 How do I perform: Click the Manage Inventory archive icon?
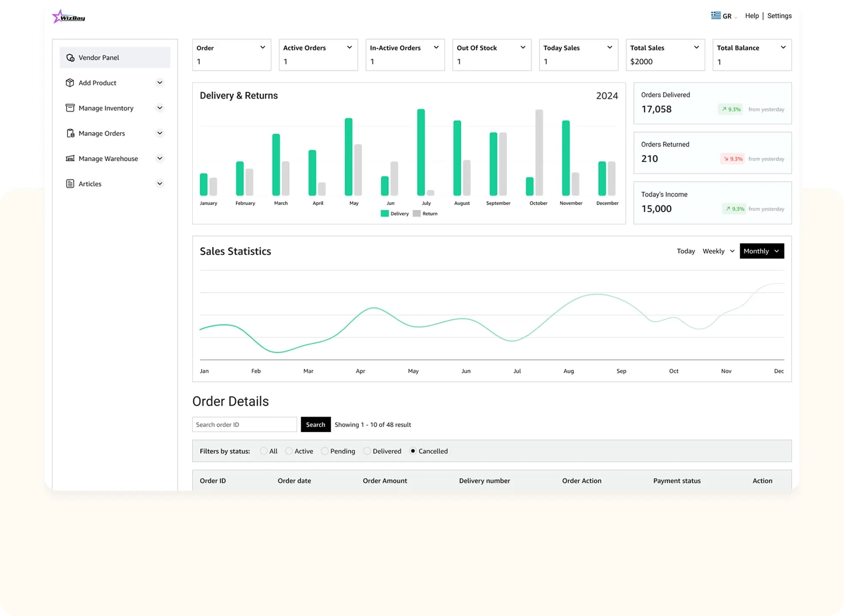70,108
